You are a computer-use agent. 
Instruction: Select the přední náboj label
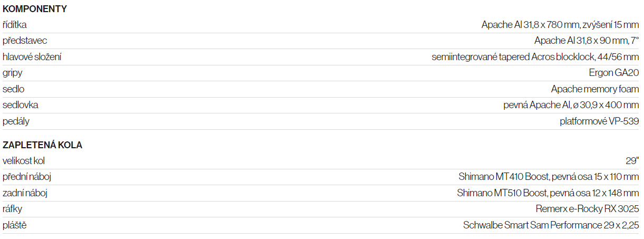pyautogui.click(x=27, y=177)
